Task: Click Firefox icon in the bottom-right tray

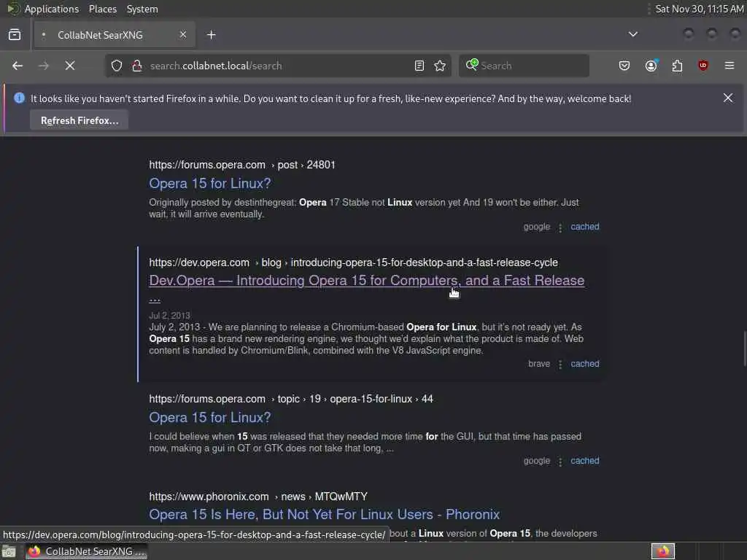Action: [662, 551]
